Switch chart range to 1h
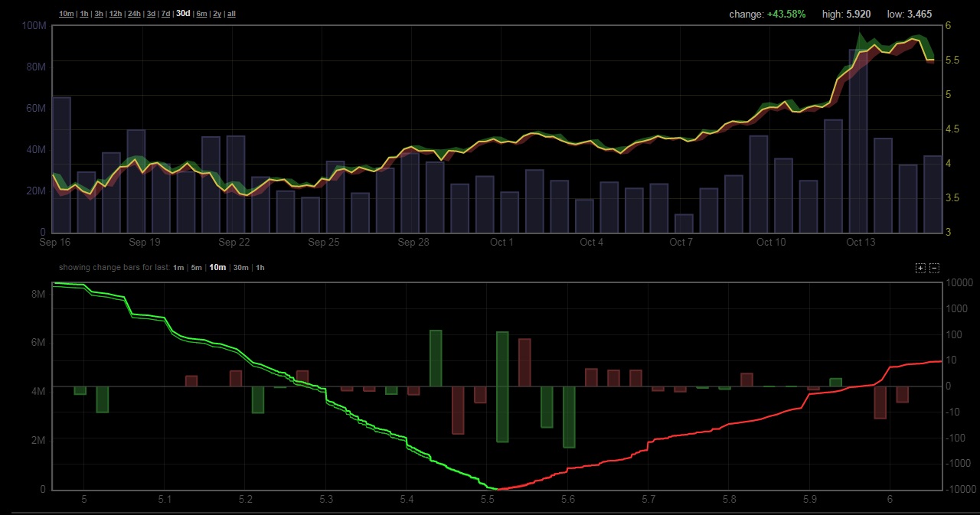The width and height of the screenshot is (980, 515). coord(84,14)
